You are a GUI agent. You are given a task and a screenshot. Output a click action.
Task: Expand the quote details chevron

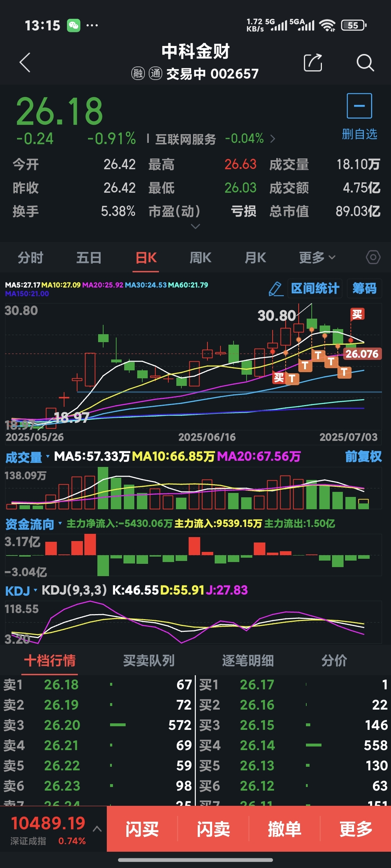tap(195, 226)
